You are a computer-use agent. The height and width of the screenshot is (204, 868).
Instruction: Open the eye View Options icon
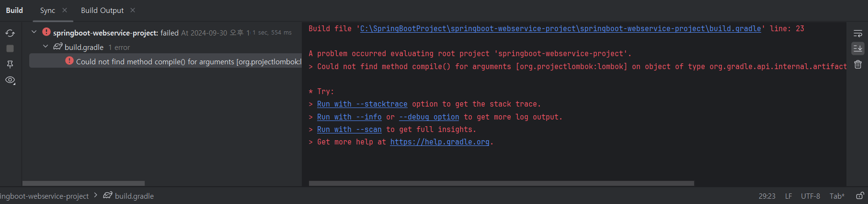click(10, 80)
